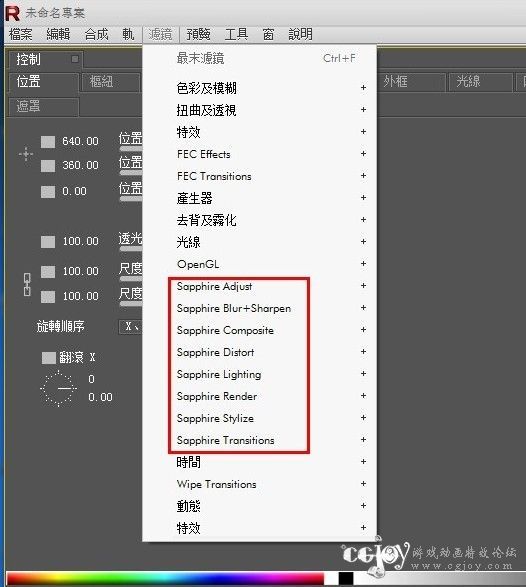Open the 窗 menu

tap(268, 34)
